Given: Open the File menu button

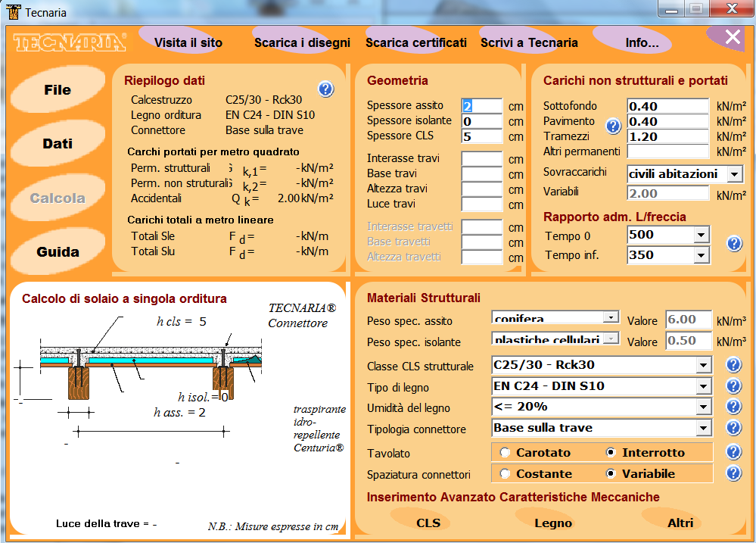Looking at the screenshot, I should click(x=58, y=90).
